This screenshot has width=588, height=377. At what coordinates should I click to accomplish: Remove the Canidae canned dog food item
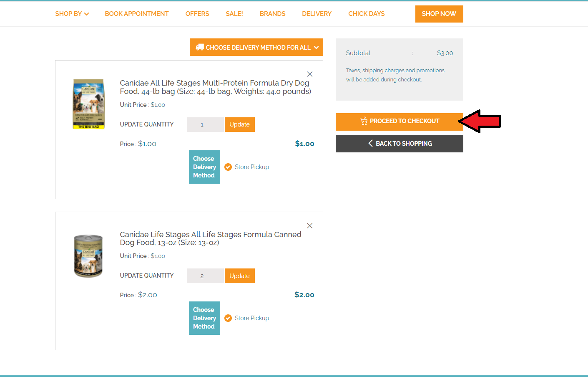click(309, 226)
